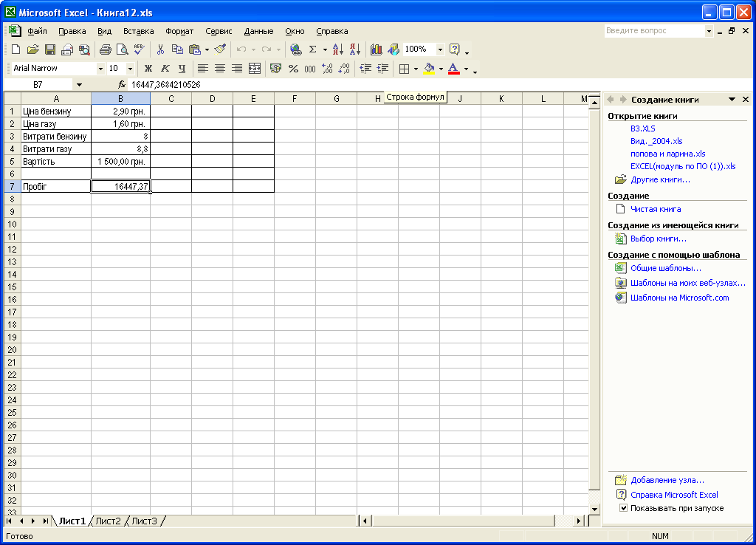Click the 'Введите вопрос' help box
756x545 pixels.
(x=654, y=30)
